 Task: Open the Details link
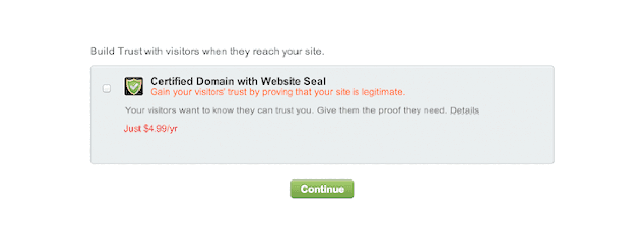tap(465, 111)
